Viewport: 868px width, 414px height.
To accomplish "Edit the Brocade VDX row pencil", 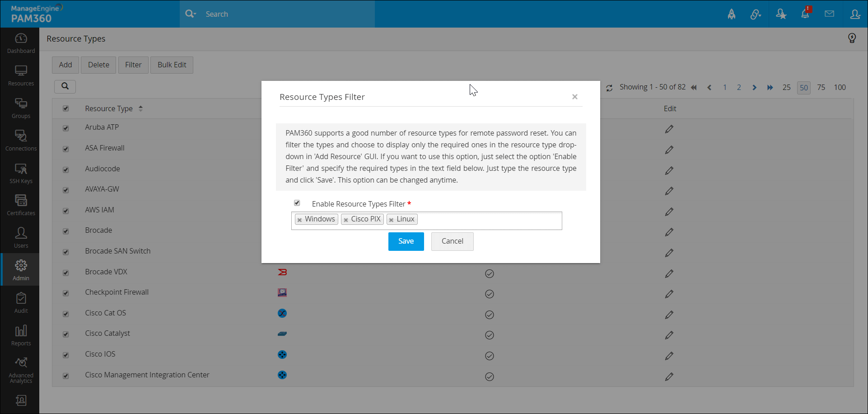I will [669, 273].
